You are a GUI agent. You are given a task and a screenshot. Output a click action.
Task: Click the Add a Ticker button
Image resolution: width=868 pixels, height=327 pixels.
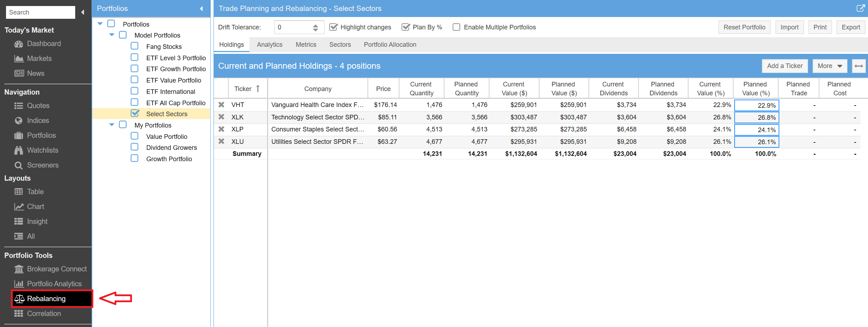pyautogui.click(x=785, y=66)
